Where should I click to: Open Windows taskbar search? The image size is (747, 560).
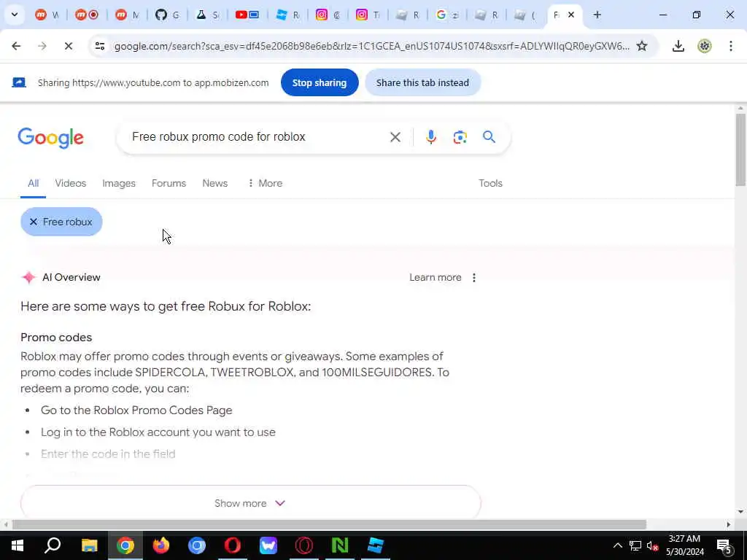53,545
